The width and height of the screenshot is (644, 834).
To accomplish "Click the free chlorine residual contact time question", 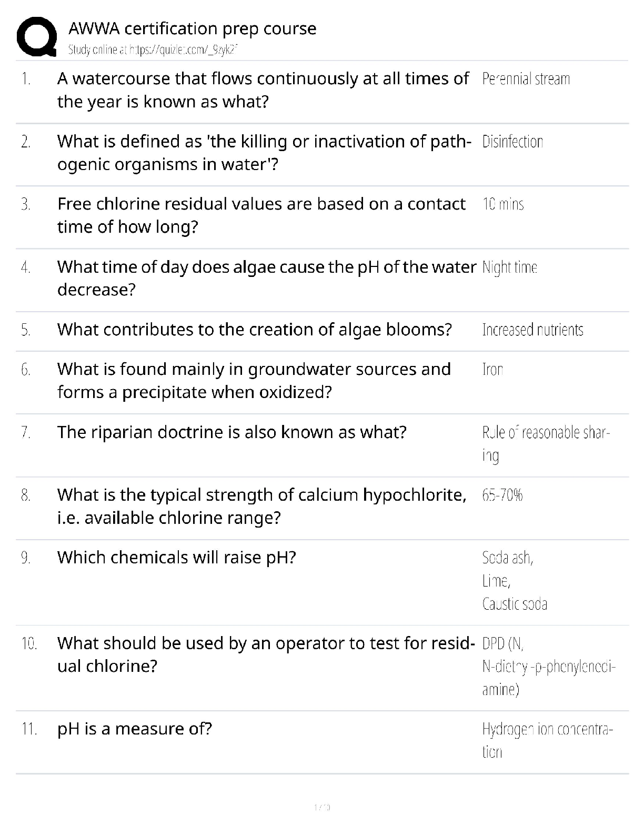I will pyautogui.click(x=261, y=215).
